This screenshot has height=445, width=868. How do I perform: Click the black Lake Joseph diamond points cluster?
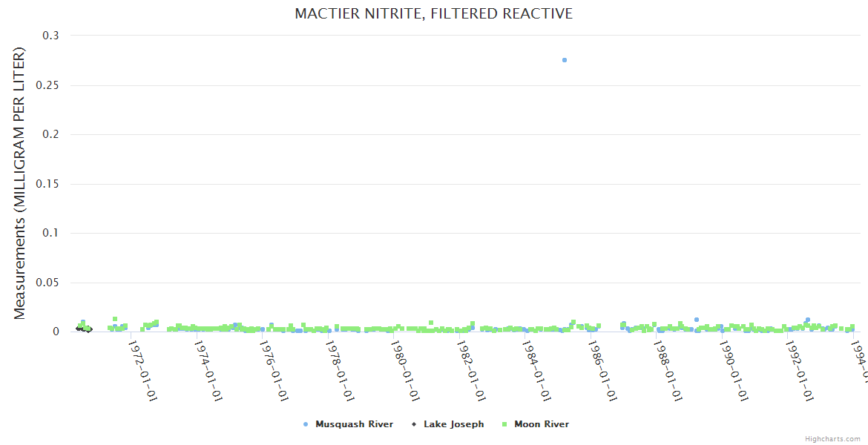pyautogui.click(x=84, y=329)
